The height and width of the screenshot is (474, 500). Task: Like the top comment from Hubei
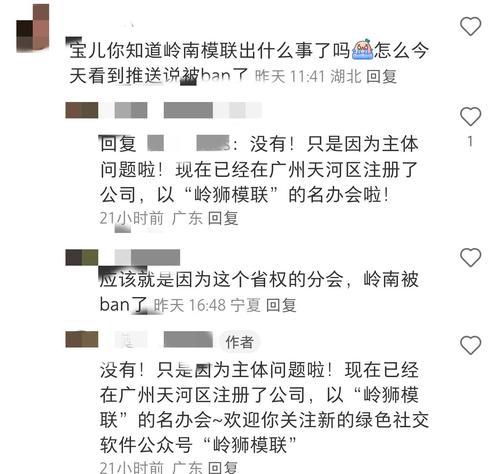pyautogui.click(x=470, y=26)
